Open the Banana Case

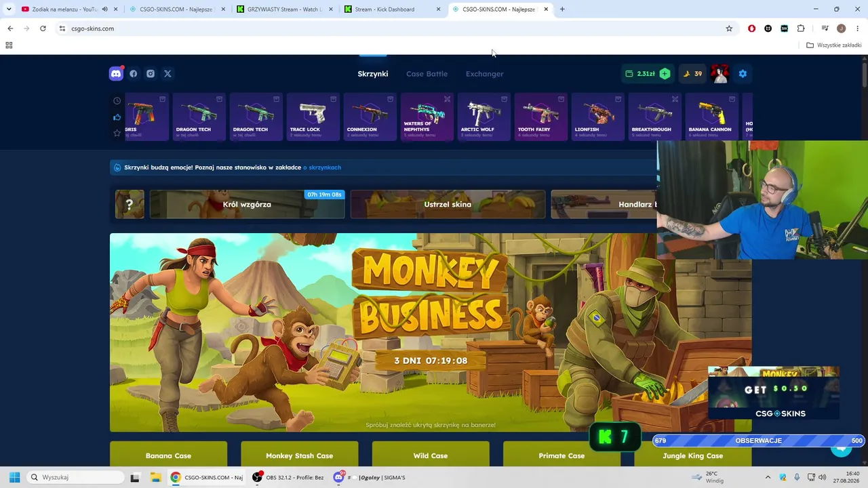[x=168, y=454]
